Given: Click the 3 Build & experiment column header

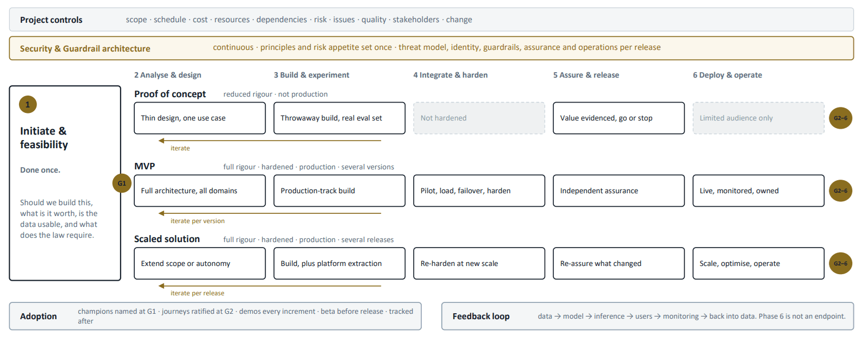Looking at the screenshot, I should (x=311, y=75).
